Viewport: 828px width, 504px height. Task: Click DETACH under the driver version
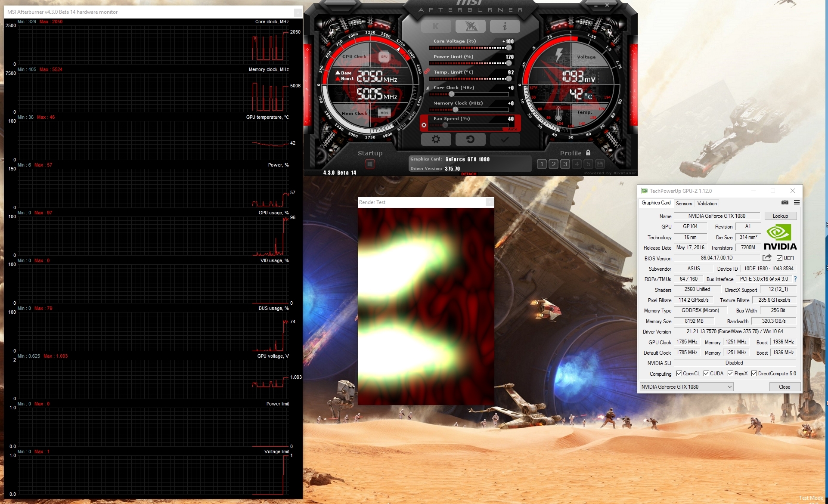pos(469,174)
